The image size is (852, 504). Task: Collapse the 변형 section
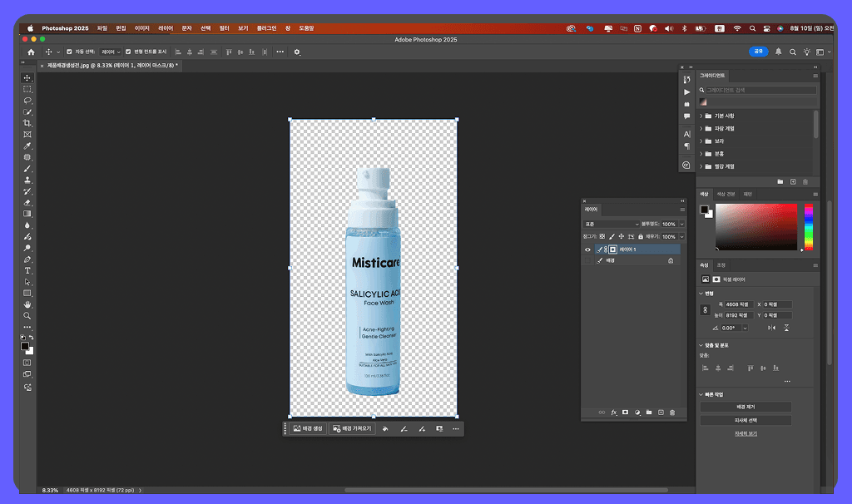pyautogui.click(x=701, y=294)
